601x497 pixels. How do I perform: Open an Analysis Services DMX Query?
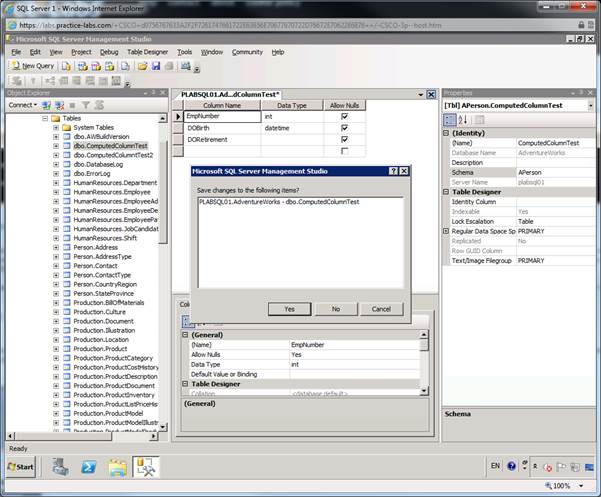point(96,66)
